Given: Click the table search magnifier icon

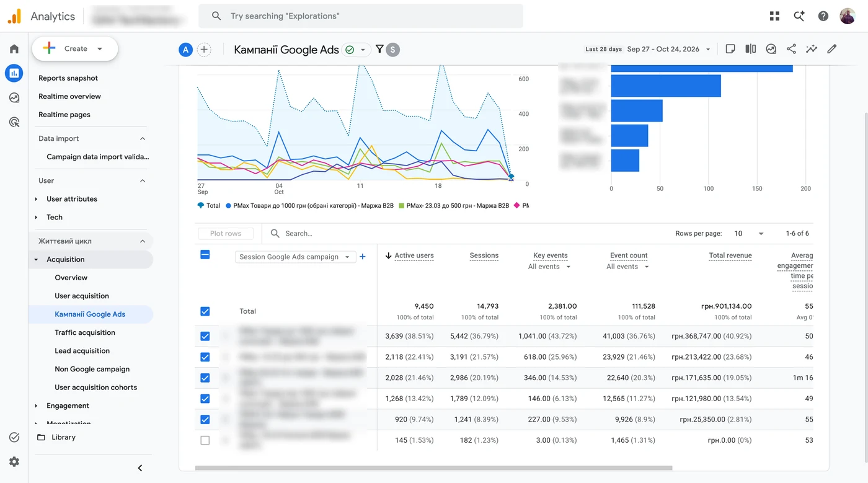Looking at the screenshot, I should 275,234.
